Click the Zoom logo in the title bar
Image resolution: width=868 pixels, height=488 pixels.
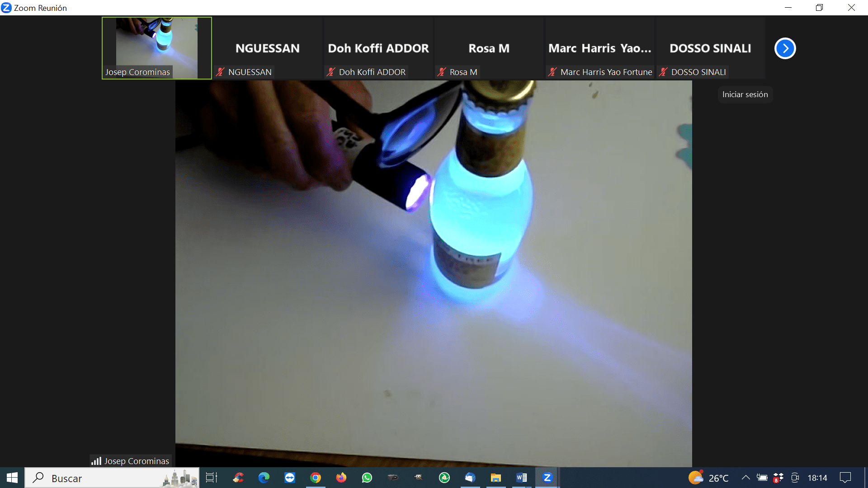(x=6, y=8)
